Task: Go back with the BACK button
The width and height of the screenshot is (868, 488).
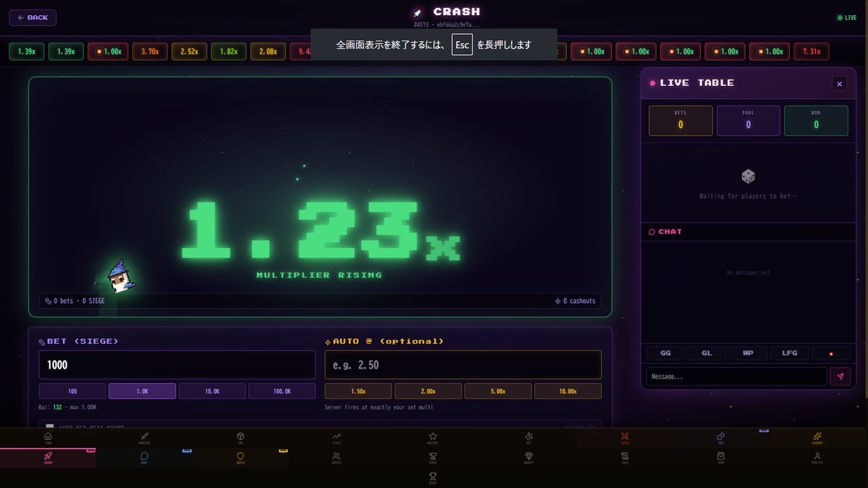Action: [33, 17]
